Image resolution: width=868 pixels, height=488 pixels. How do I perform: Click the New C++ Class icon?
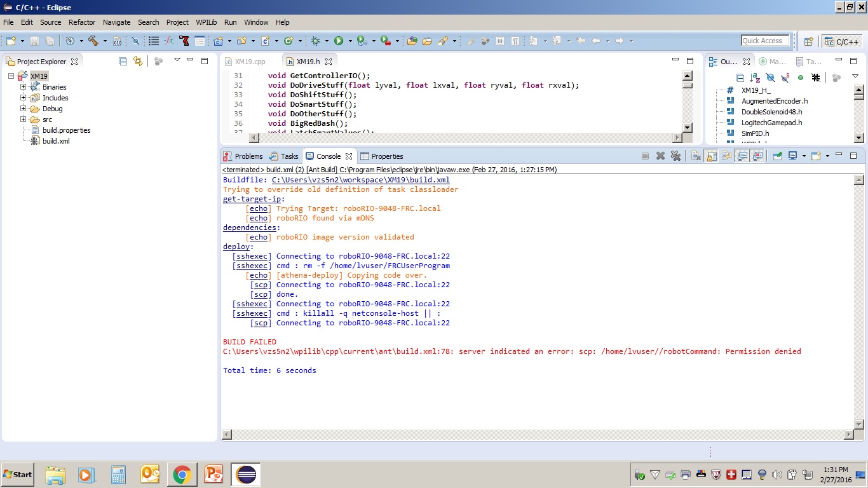[x=288, y=41]
